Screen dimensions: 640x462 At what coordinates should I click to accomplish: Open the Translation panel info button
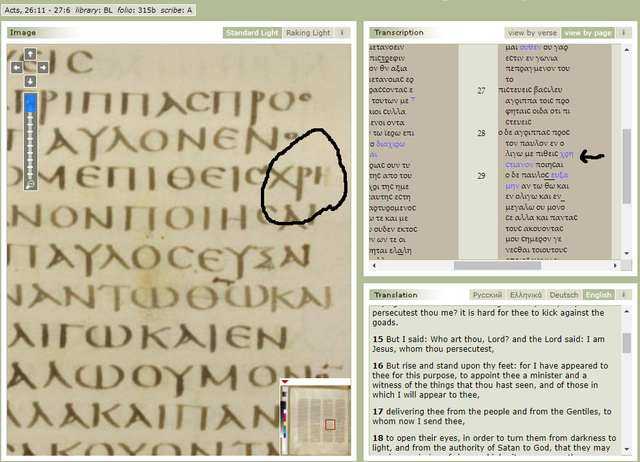(623, 295)
